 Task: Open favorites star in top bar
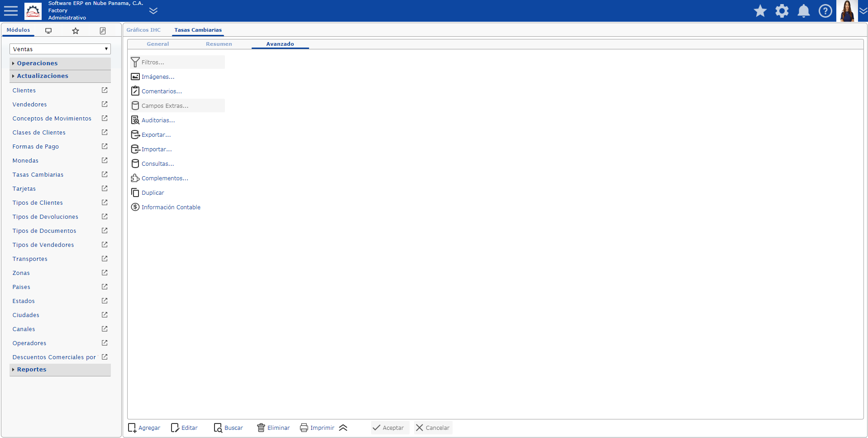(760, 11)
